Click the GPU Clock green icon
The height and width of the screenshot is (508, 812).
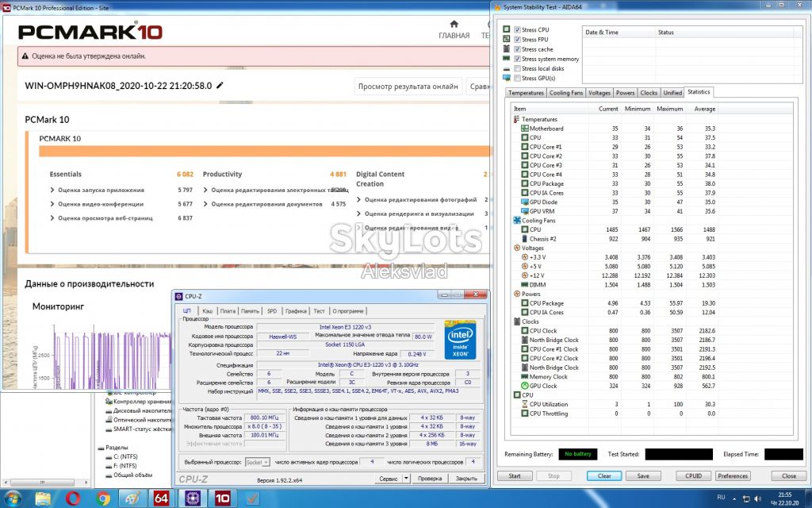click(x=525, y=386)
